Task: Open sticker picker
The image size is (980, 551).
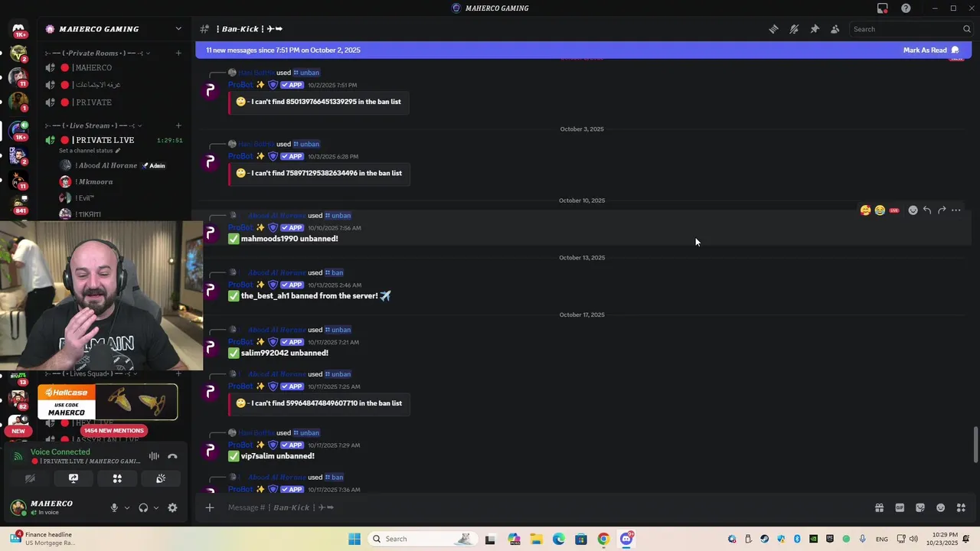Action: click(x=920, y=507)
